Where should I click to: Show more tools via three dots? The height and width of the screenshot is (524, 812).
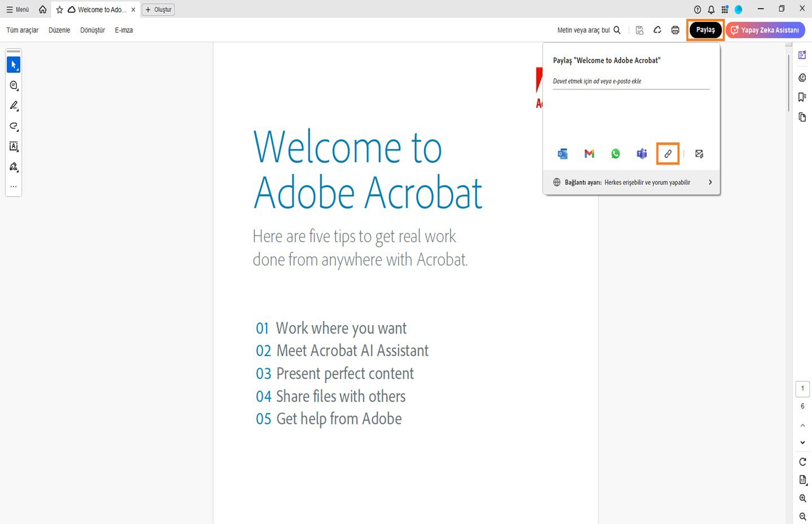(x=14, y=186)
